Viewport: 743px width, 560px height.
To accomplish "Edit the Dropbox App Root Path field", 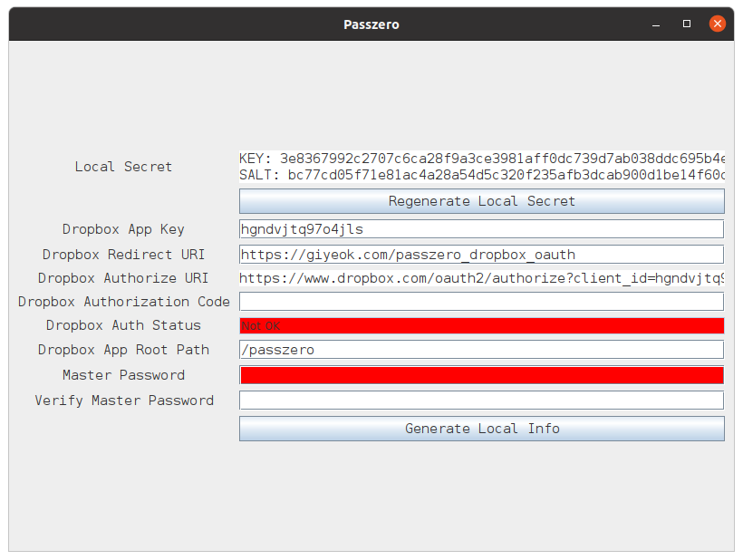I will (x=481, y=350).
